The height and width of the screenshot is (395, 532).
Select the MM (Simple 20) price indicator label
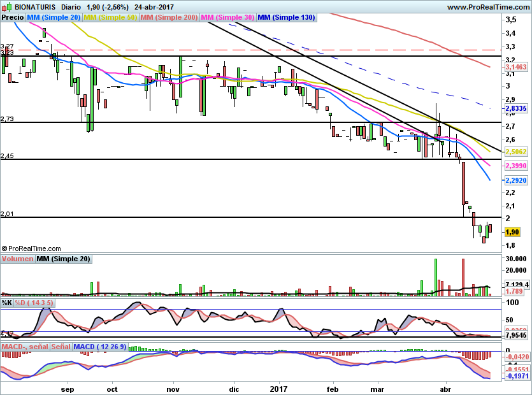tap(54, 18)
